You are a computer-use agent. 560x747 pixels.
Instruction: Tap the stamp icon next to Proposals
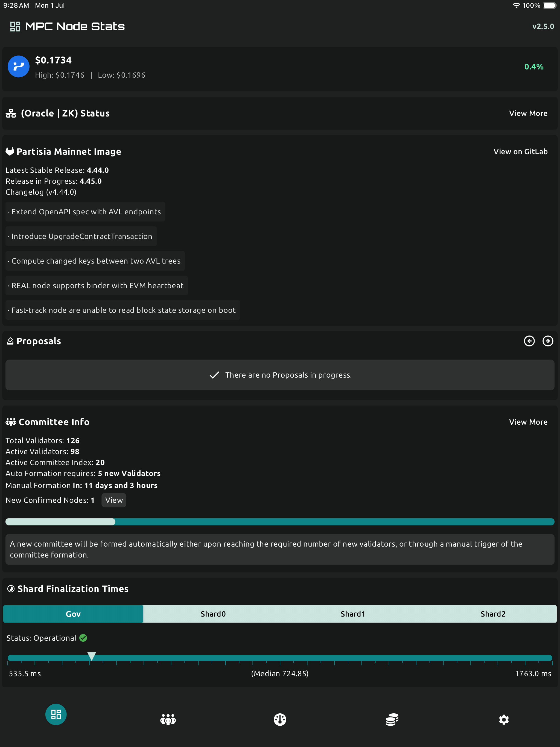tap(10, 341)
